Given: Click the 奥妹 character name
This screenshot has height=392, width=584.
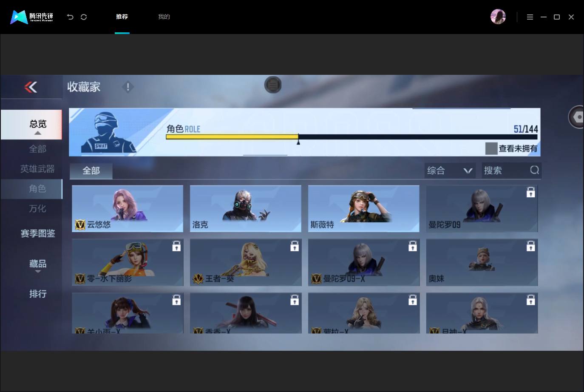Looking at the screenshot, I should click(437, 278).
